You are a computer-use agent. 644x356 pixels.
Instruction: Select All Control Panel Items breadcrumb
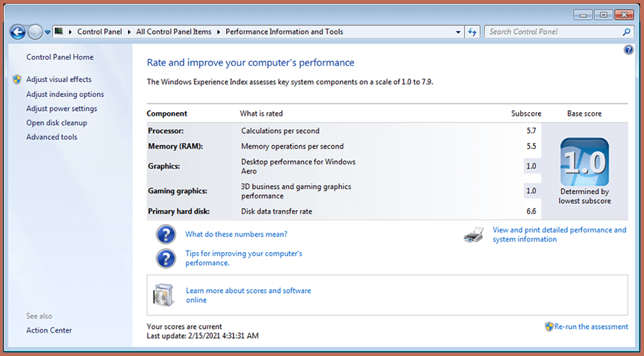click(173, 32)
